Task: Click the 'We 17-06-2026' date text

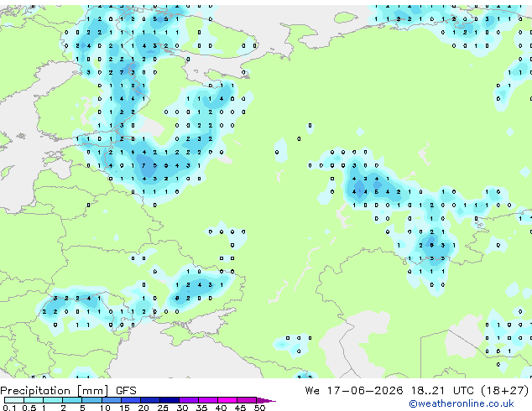Action: pos(354,391)
